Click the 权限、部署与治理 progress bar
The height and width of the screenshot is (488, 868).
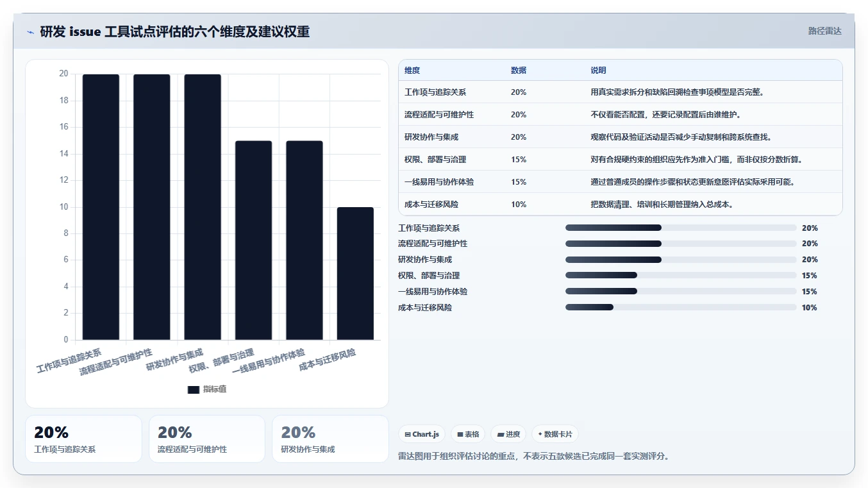(681, 276)
